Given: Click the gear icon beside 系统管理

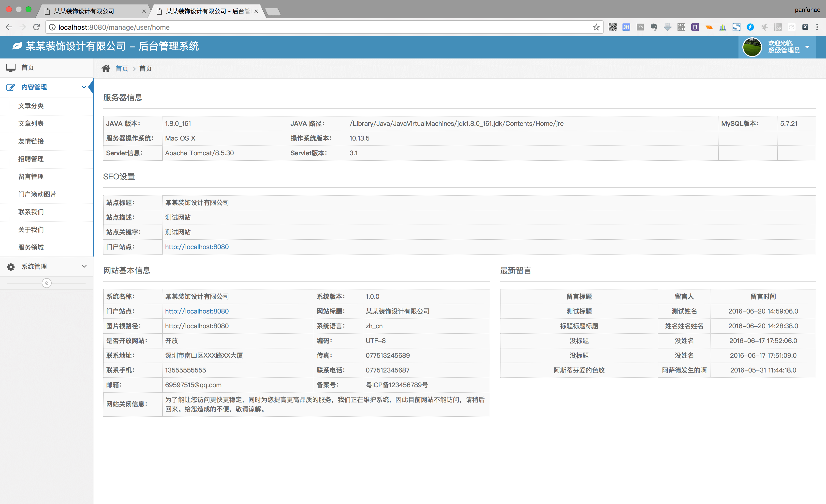Looking at the screenshot, I should coord(10,266).
